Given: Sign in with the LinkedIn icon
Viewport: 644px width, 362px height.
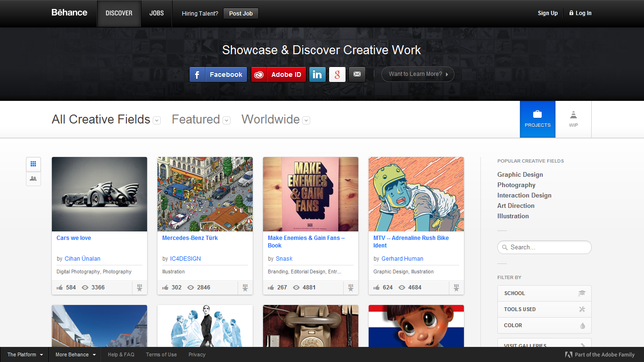Looking at the screenshot, I should click(317, 74).
